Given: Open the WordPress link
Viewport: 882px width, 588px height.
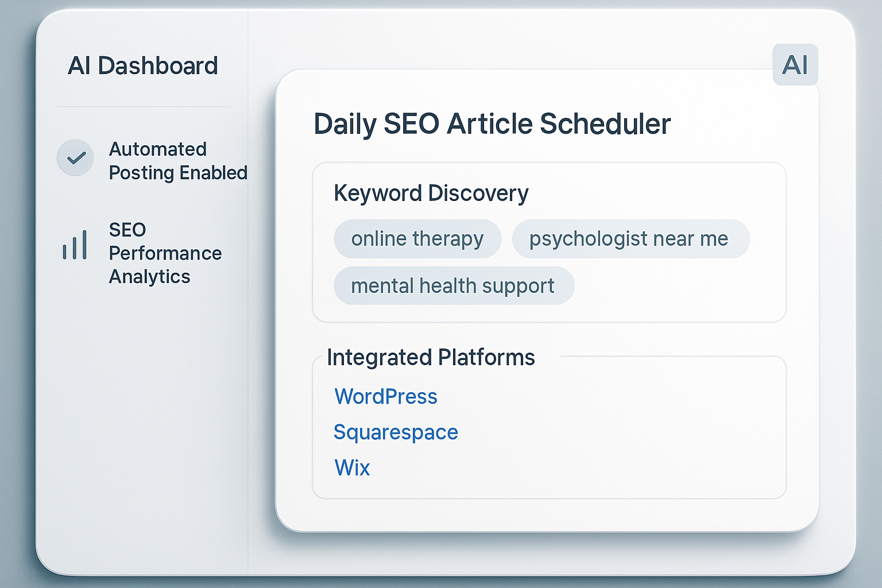Looking at the screenshot, I should [x=386, y=396].
